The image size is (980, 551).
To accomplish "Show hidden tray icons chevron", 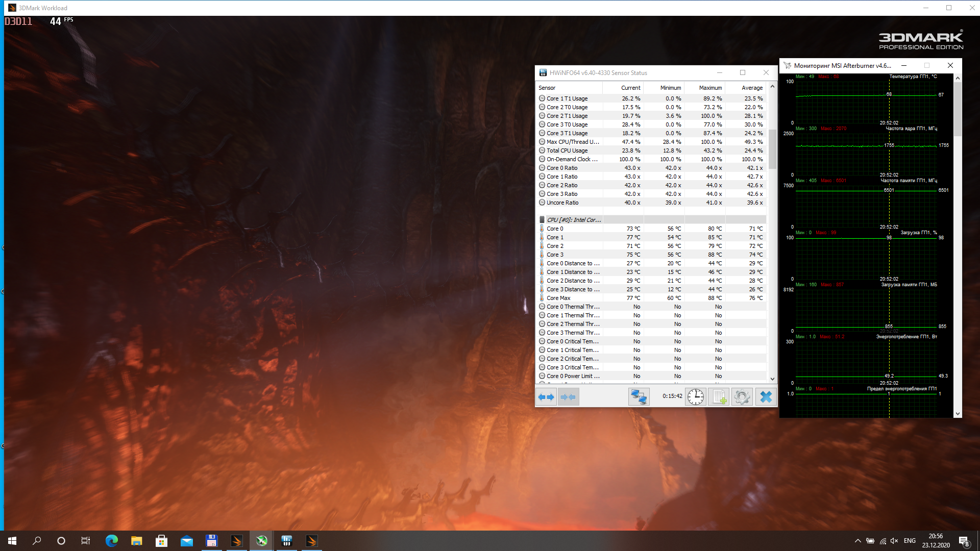I will click(857, 541).
